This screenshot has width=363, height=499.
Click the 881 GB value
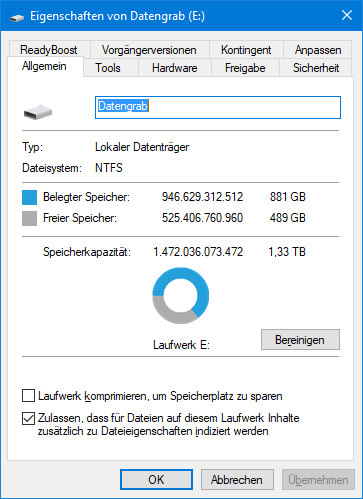[x=288, y=197]
